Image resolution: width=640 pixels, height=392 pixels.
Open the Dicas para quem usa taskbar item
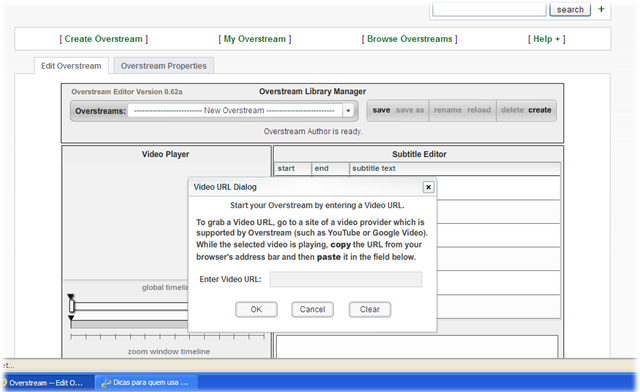pyautogui.click(x=147, y=383)
